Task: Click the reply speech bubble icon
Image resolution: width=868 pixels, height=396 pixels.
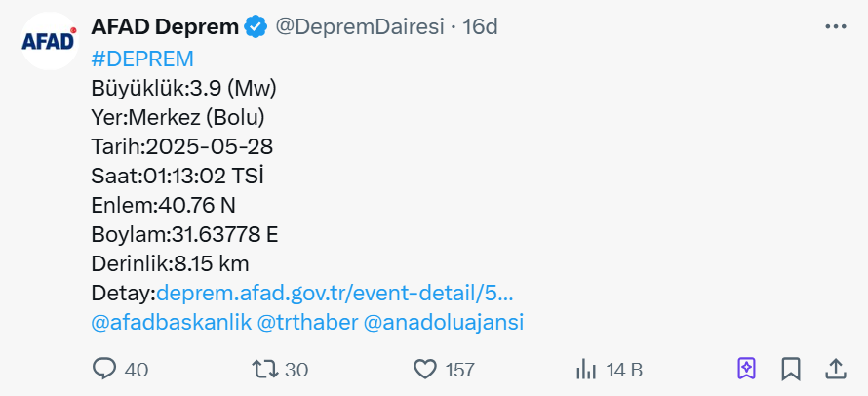Action: click(x=104, y=369)
